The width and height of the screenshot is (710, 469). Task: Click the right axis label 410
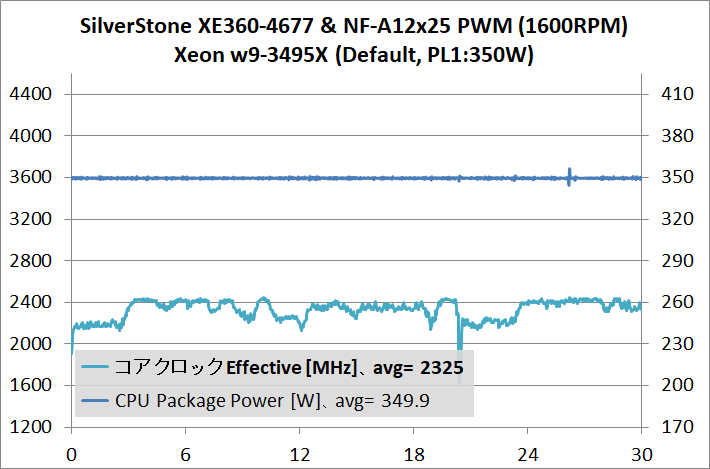pos(677,94)
